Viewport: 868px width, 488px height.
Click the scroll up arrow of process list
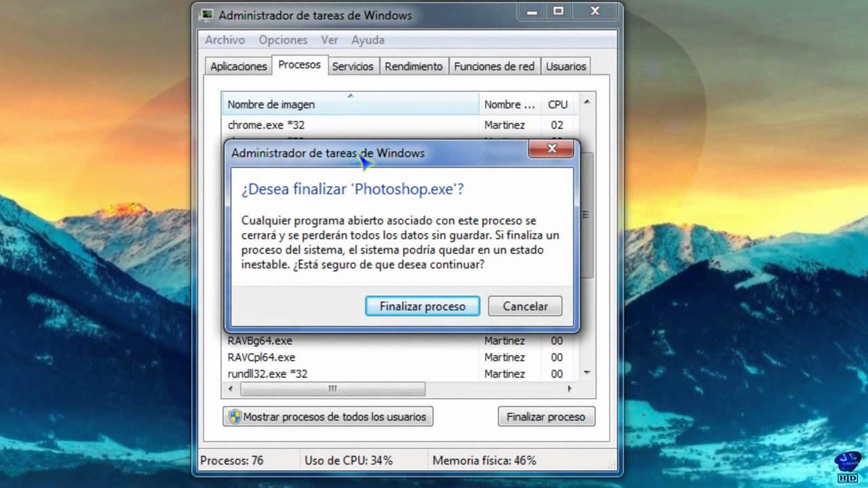point(587,102)
